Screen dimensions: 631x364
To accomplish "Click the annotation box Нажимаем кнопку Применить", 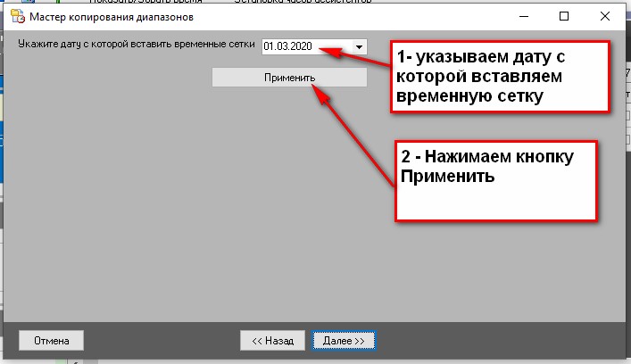I will click(x=495, y=178).
